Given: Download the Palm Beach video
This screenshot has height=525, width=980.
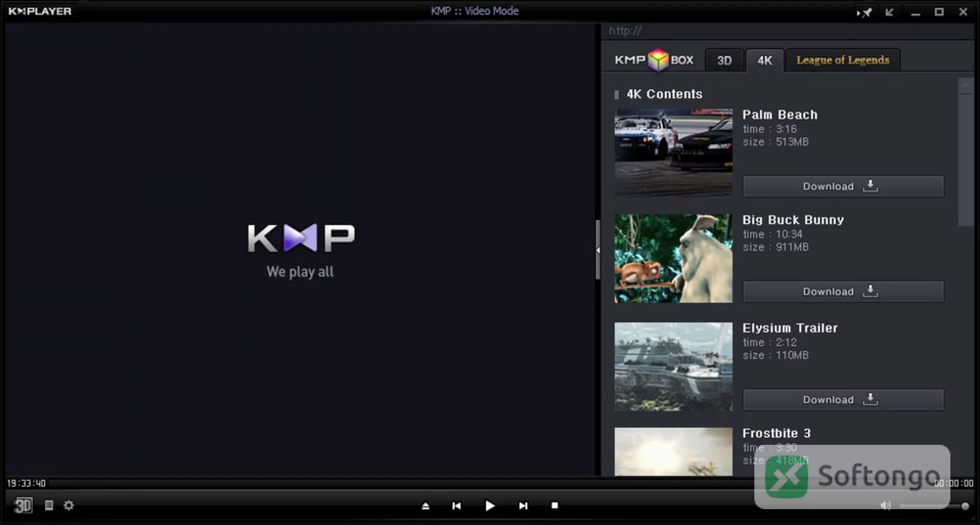Looking at the screenshot, I should coord(843,186).
